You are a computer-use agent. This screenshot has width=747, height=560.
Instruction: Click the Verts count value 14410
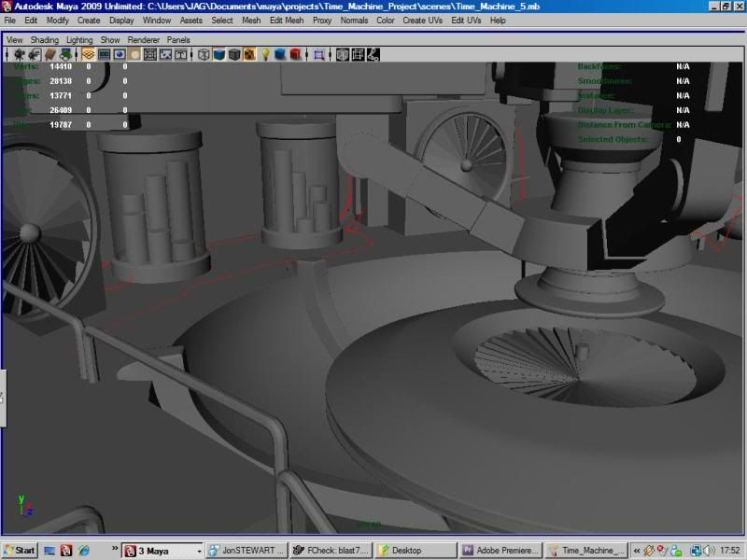(61, 66)
